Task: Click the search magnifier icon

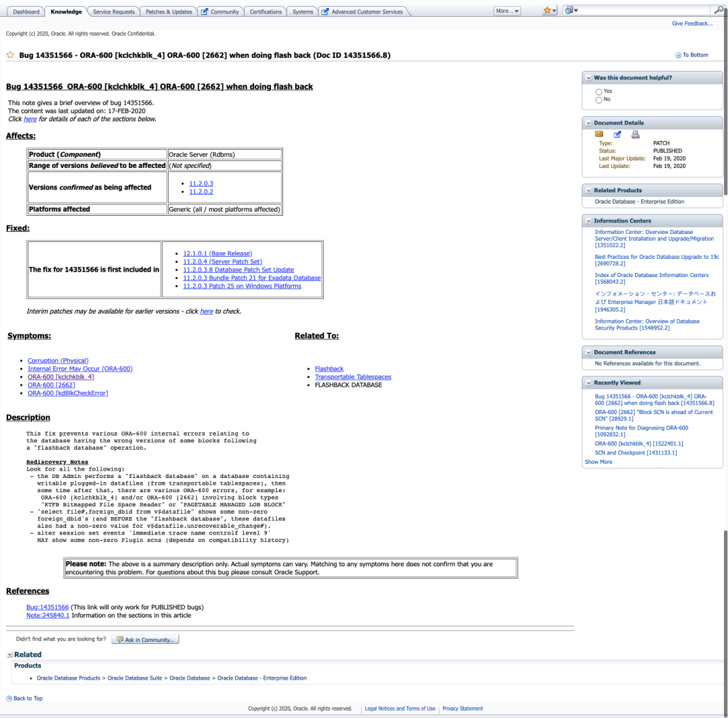Action: [720, 11]
